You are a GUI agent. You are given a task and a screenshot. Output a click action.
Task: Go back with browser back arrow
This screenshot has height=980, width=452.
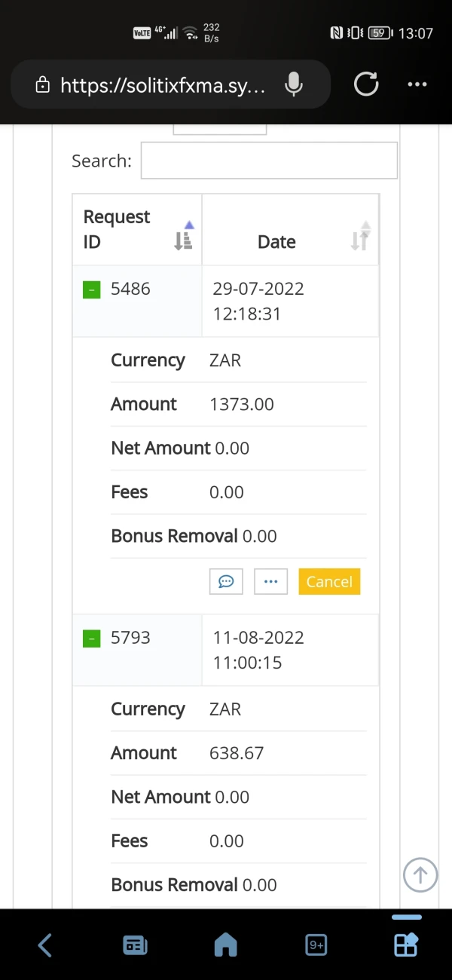[45, 945]
